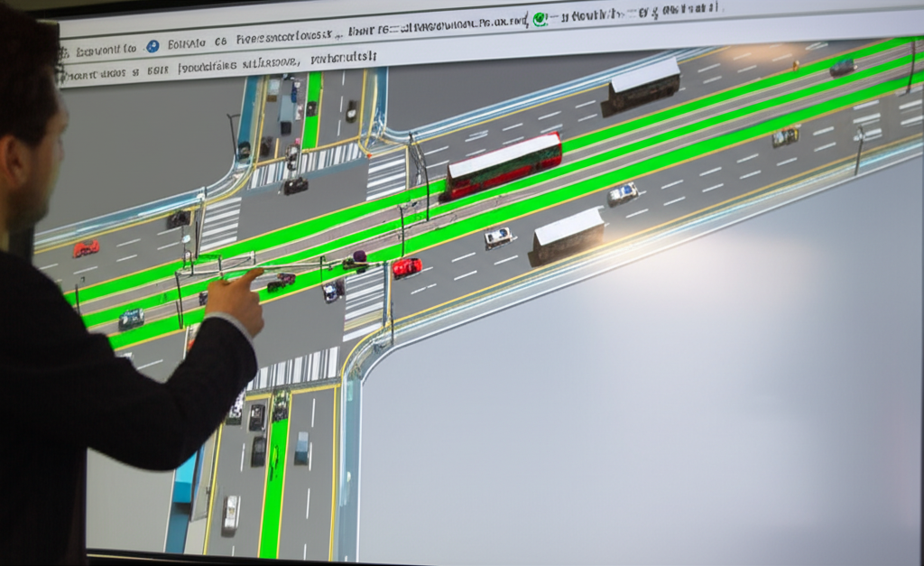The image size is (924, 566).
Task: Pick the white box truck on the main road
Action: (568, 235)
